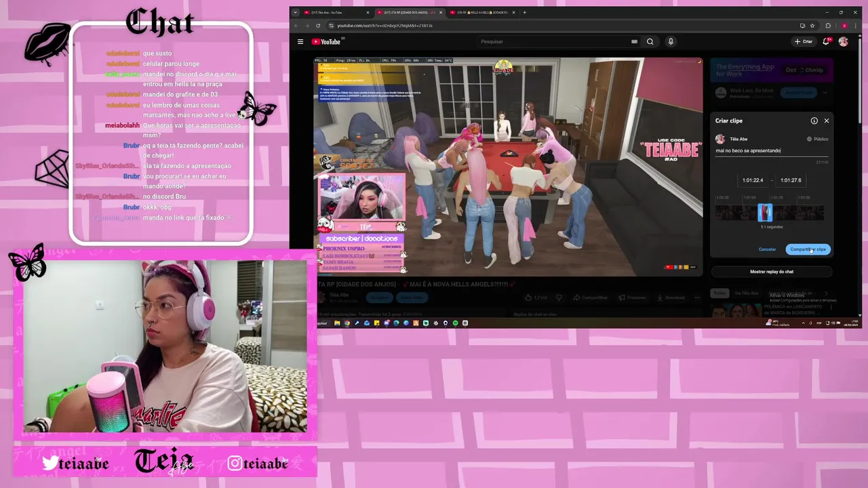The image size is (868, 488).
Task: Go to the YouTube home logo
Action: [x=326, y=41]
